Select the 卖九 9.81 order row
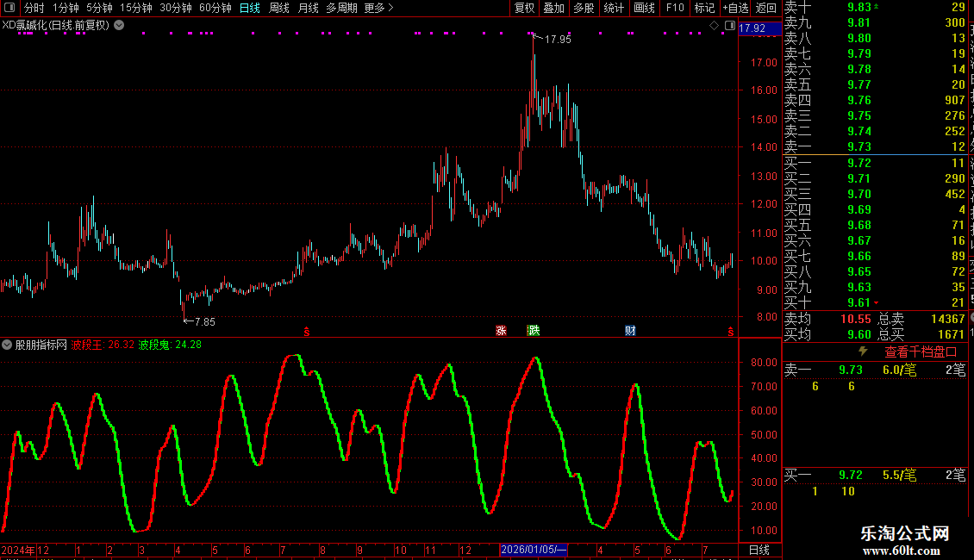 (x=875, y=22)
